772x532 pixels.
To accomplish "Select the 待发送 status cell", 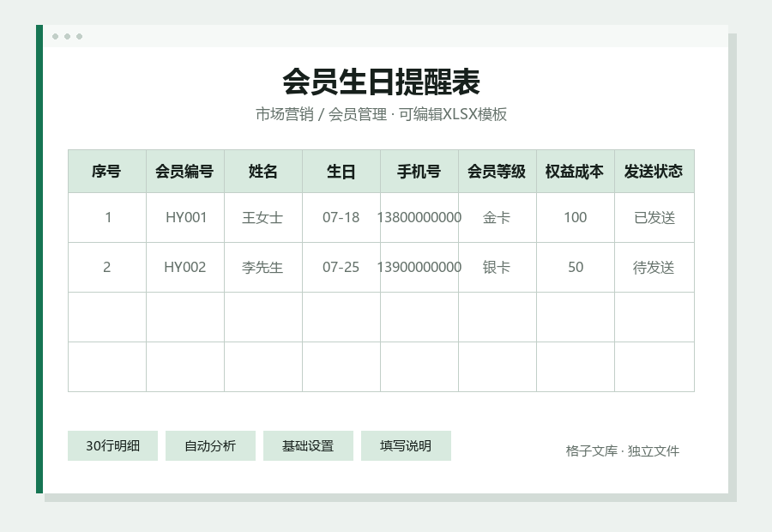I will tap(654, 267).
